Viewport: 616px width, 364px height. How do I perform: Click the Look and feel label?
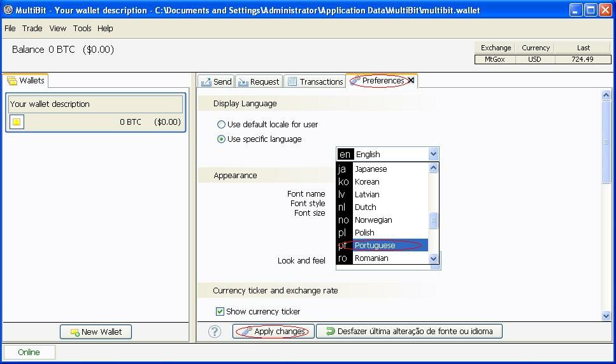coord(301,261)
